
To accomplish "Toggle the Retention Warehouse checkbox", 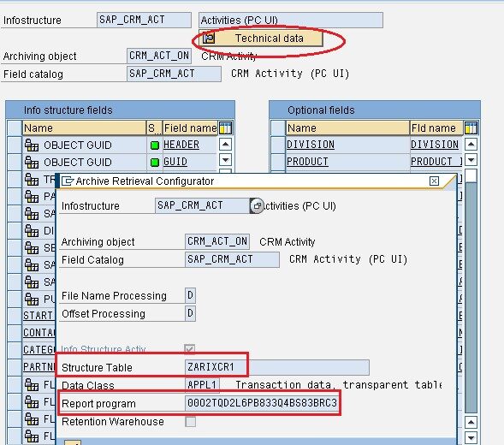I will point(190,422).
